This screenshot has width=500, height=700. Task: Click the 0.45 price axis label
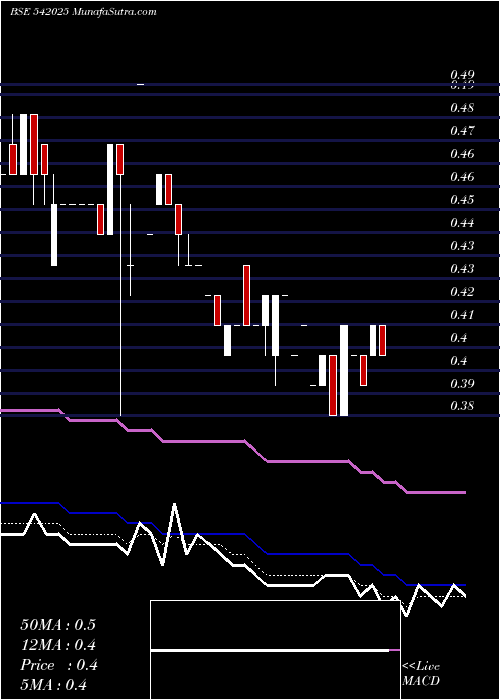pyautogui.click(x=462, y=200)
